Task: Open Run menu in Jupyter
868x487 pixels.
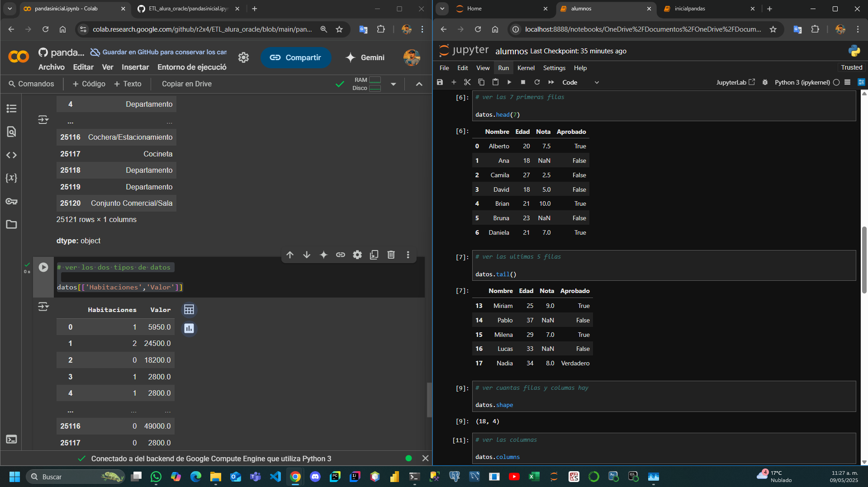Action: coord(503,68)
